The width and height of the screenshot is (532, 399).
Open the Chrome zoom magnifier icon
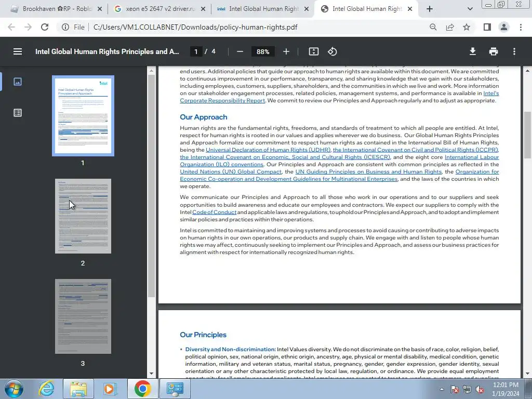(433, 27)
